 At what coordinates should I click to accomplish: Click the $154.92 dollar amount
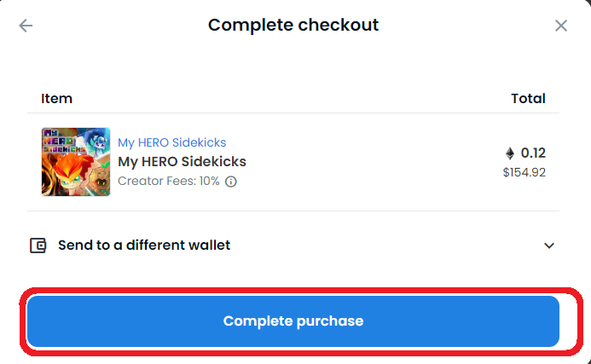[524, 172]
